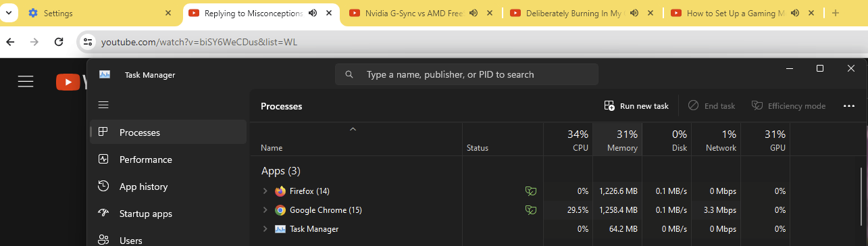Image resolution: width=868 pixels, height=246 pixels.
Task: Open the Task Manager hamburger navigation menu
Action: pyautogui.click(x=103, y=105)
